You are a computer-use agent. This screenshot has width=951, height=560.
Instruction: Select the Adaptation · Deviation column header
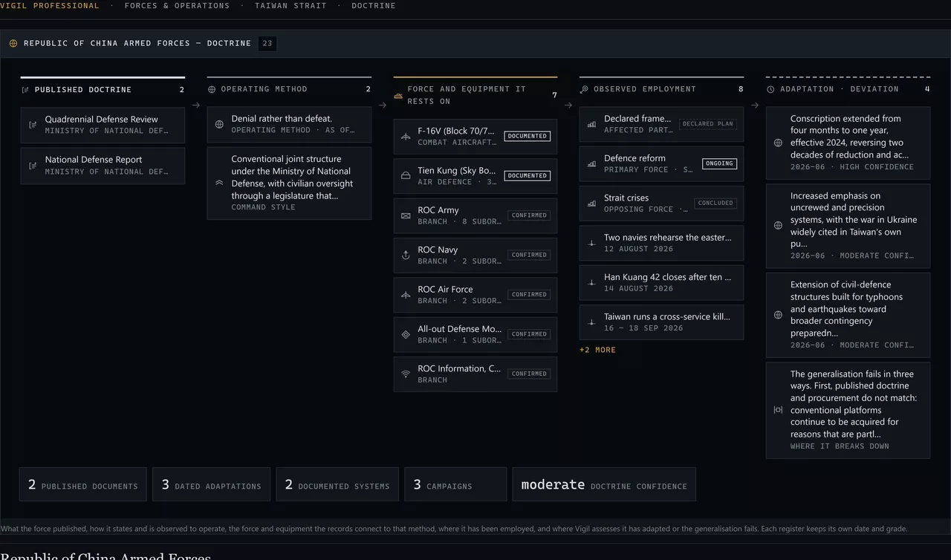tap(848, 89)
